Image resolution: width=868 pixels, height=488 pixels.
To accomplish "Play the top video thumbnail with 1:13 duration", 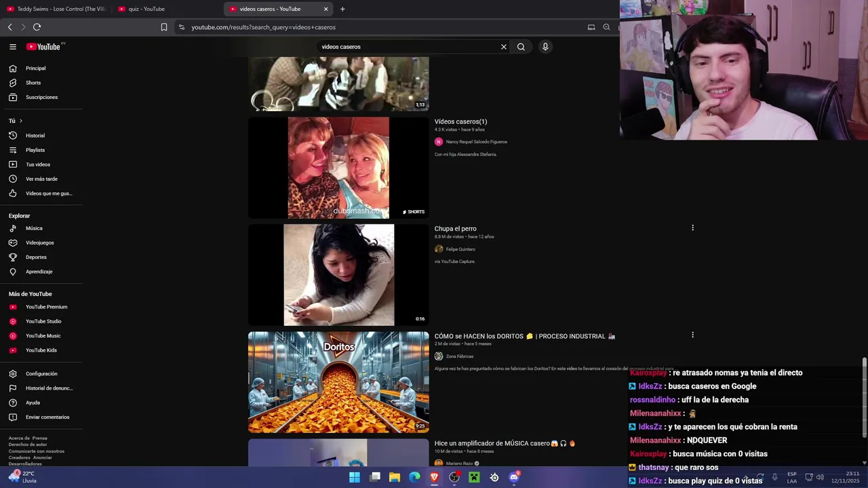I will pyautogui.click(x=338, y=83).
